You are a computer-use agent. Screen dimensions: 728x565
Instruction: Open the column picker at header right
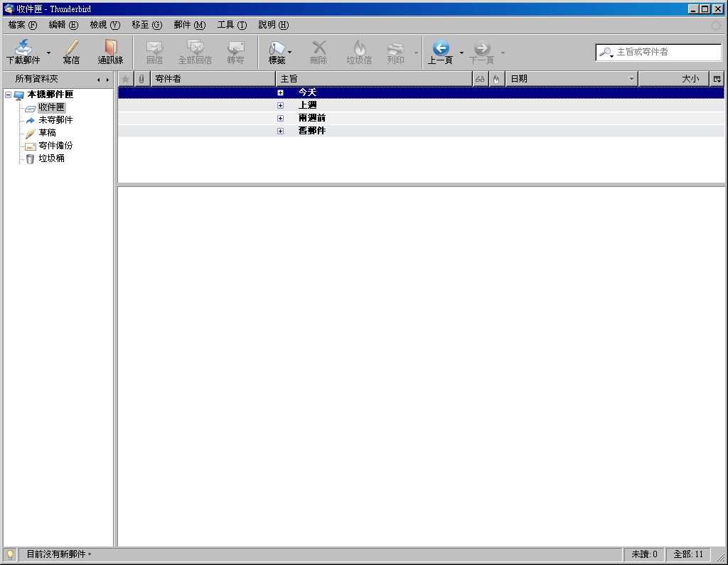point(717,79)
